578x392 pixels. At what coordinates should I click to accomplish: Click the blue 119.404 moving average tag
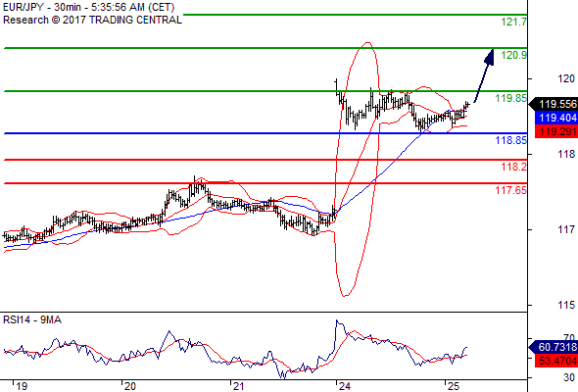(556, 118)
